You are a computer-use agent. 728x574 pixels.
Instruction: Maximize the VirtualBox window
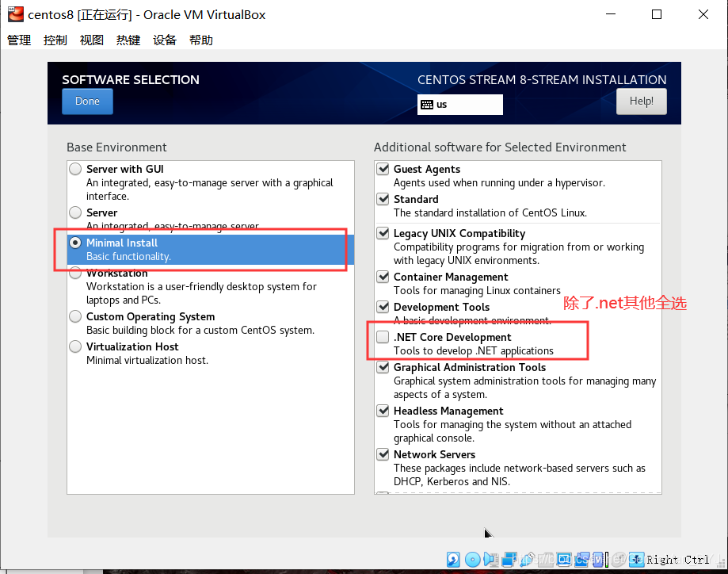point(657,14)
